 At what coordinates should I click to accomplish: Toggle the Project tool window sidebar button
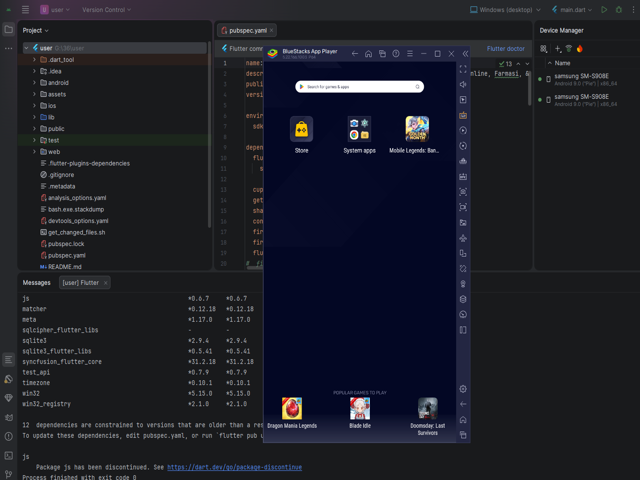tap(9, 29)
